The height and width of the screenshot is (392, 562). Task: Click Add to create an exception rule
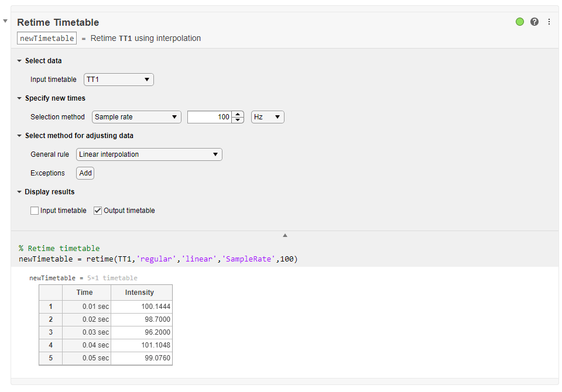tap(85, 173)
